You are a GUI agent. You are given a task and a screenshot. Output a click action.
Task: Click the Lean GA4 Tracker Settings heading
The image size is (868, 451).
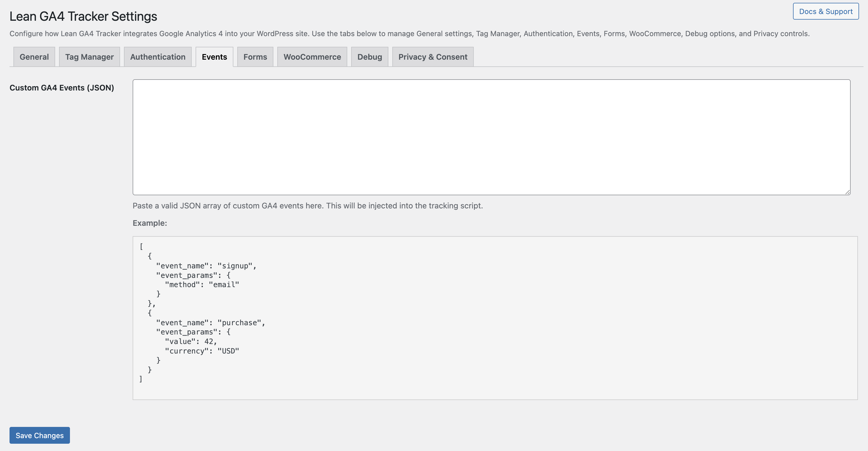pos(83,17)
